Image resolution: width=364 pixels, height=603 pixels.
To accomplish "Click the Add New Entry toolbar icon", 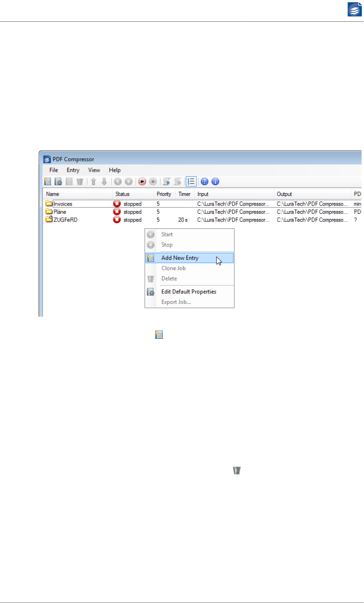I will 48,182.
